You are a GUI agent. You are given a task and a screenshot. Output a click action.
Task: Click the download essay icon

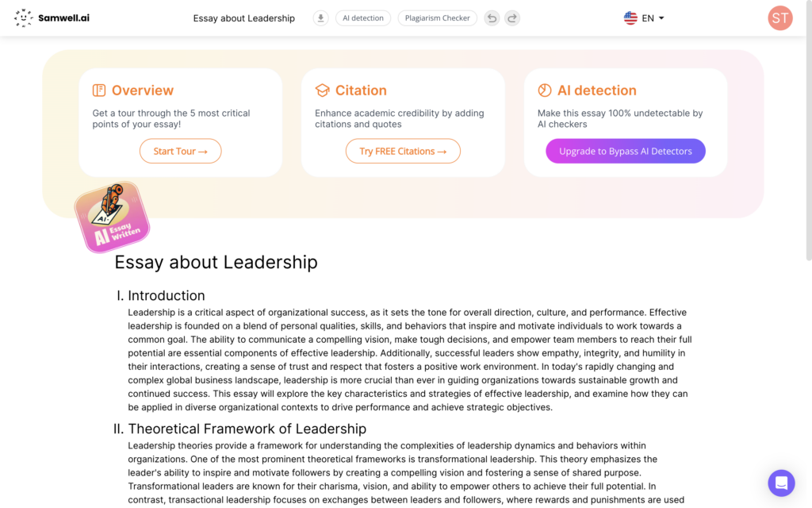click(320, 17)
